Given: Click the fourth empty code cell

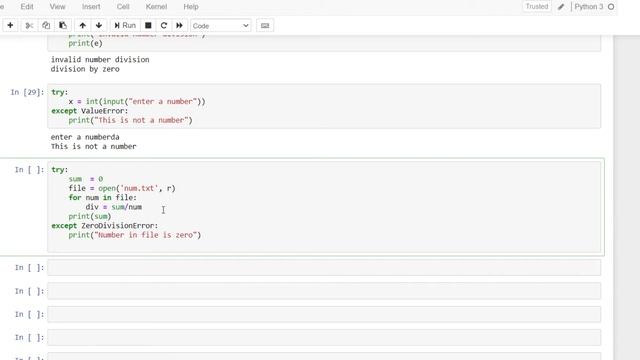Looking at the screenshot, I should 324,338.
